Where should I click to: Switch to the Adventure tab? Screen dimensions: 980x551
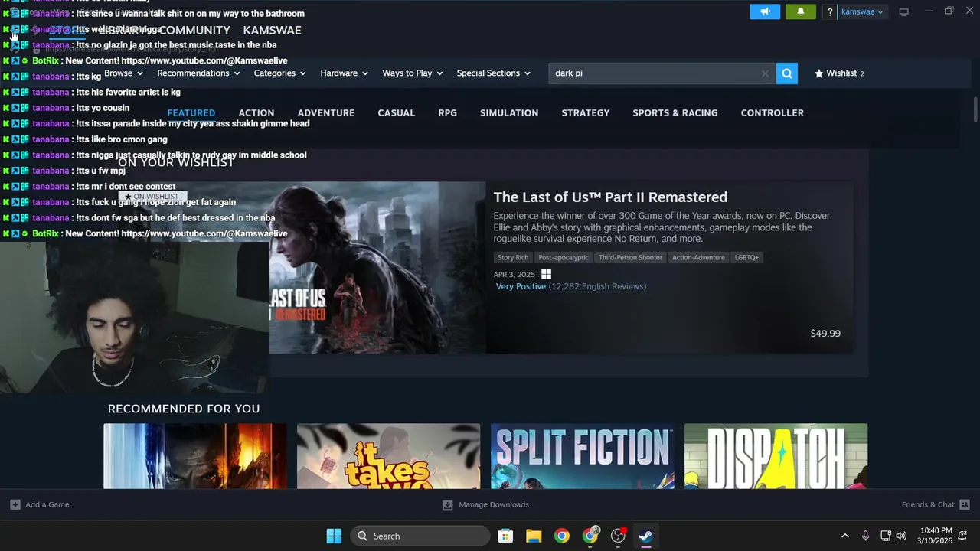pyautogui.click(x=326, y=112)
